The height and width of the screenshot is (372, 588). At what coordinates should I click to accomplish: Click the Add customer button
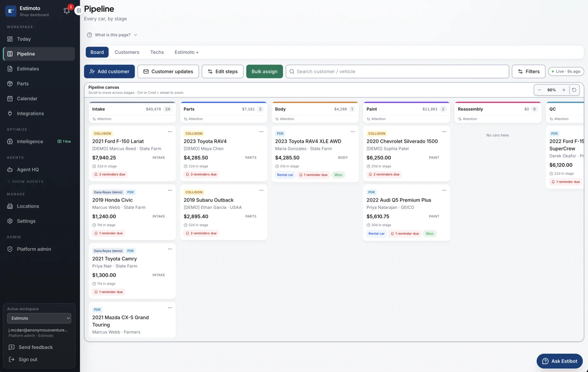(109, 72)
